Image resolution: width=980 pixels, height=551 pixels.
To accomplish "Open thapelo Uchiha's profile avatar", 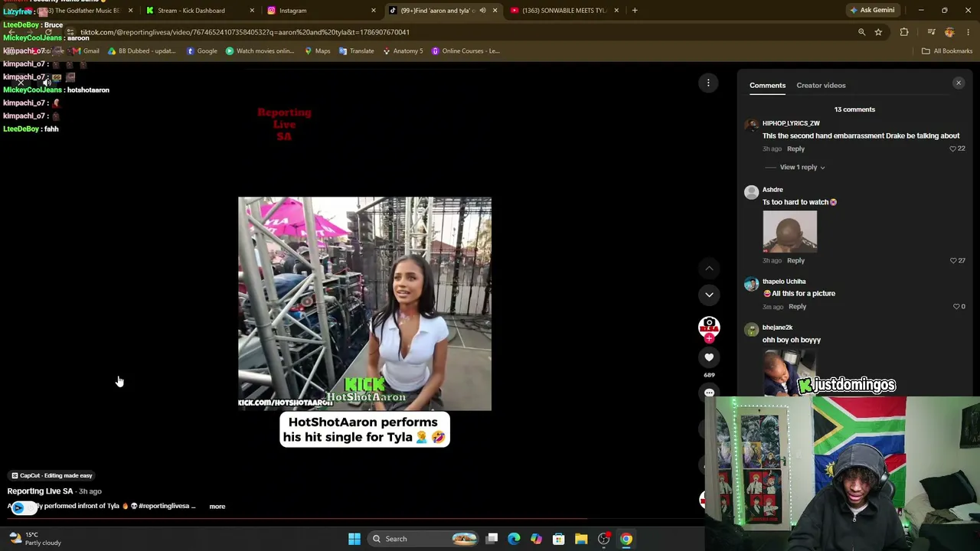I will click(751, 284).
